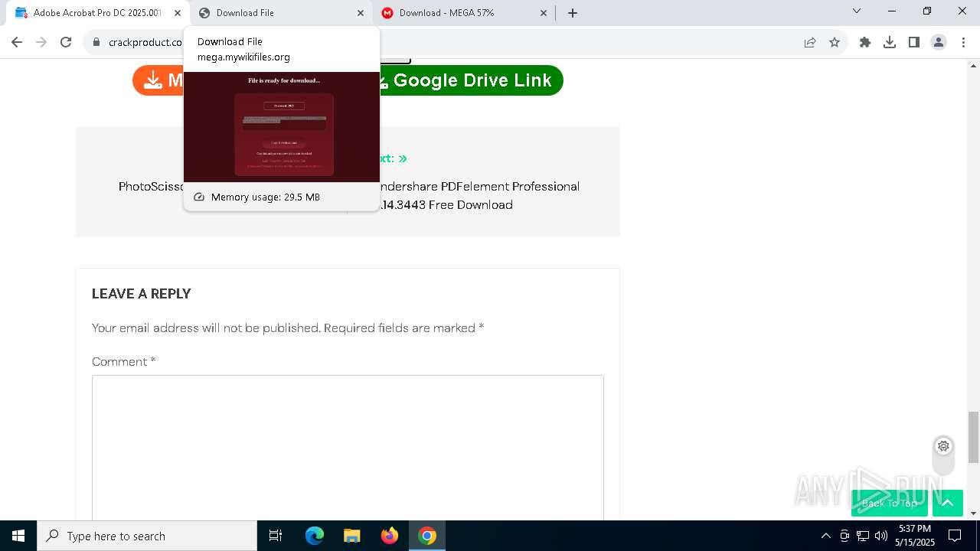Open the tab search dropdown arrow
Screen dimensions: 980x551
tap(857, 11)
